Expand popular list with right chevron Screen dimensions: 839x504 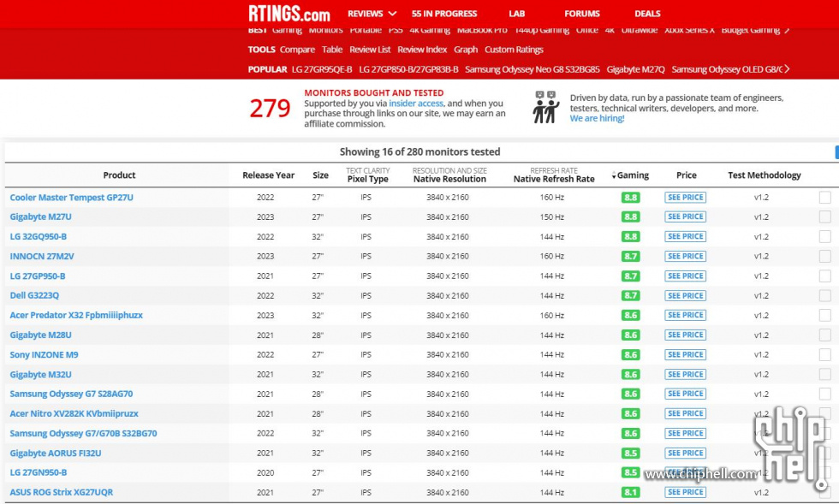point(787,69)
